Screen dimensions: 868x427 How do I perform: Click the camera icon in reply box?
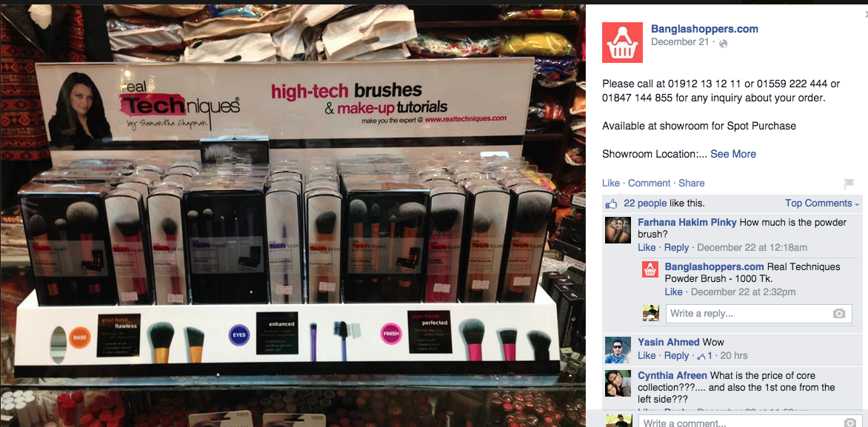[839, 314]
